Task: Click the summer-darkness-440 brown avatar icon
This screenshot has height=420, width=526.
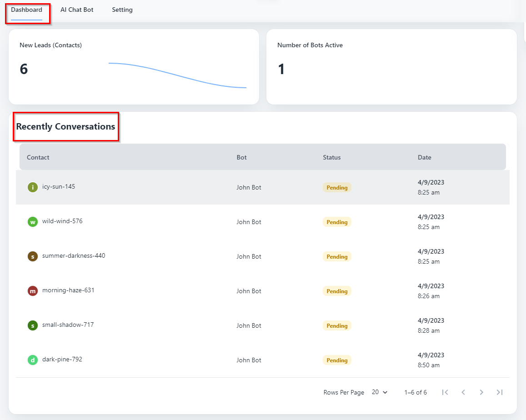Action: pyautogui.click(x=32, y=256)
